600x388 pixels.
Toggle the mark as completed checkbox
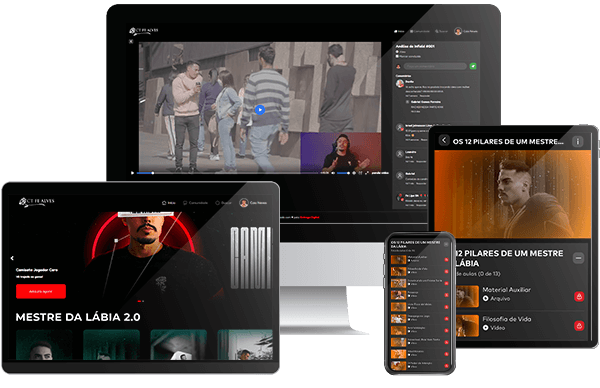coord(397,56)
